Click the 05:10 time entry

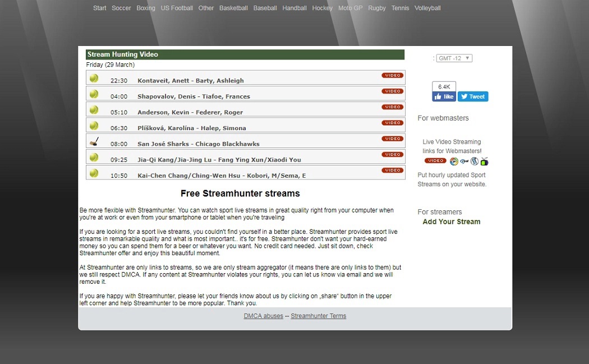pos(119,112)
